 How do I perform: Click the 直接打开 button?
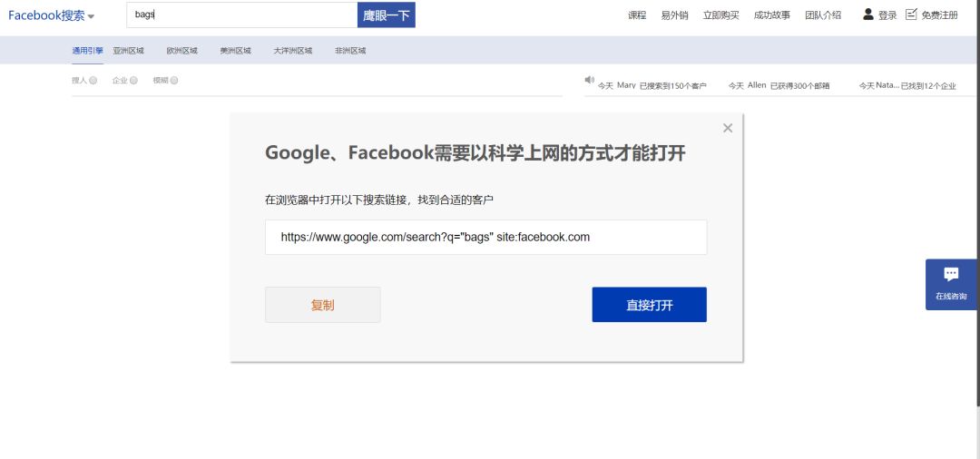coord(649,305)
